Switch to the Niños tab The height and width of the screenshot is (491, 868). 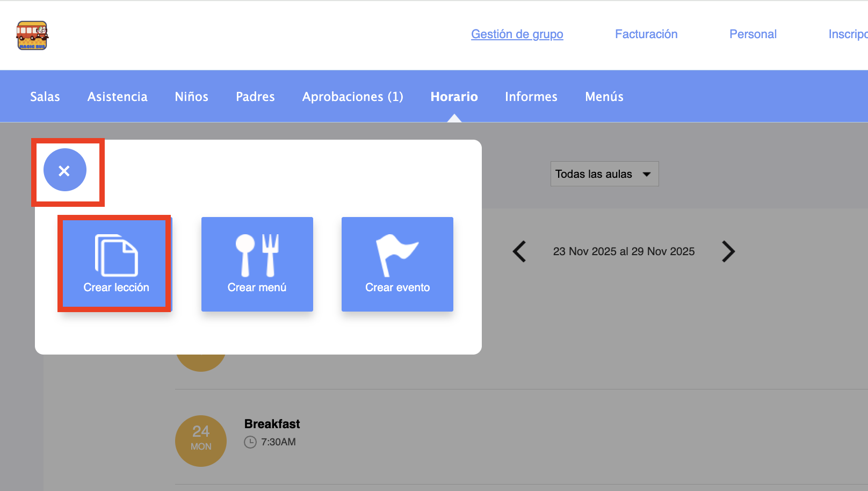(x=192, y=97)
